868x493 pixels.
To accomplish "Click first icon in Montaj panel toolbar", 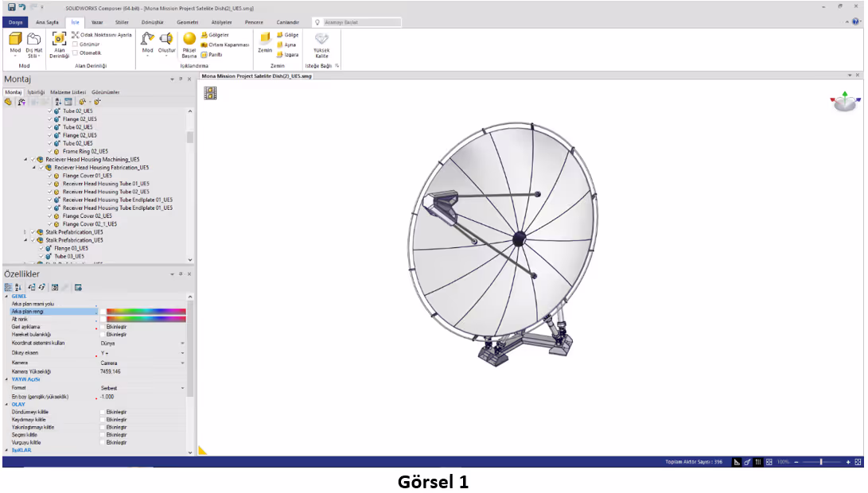I will 8,102.
